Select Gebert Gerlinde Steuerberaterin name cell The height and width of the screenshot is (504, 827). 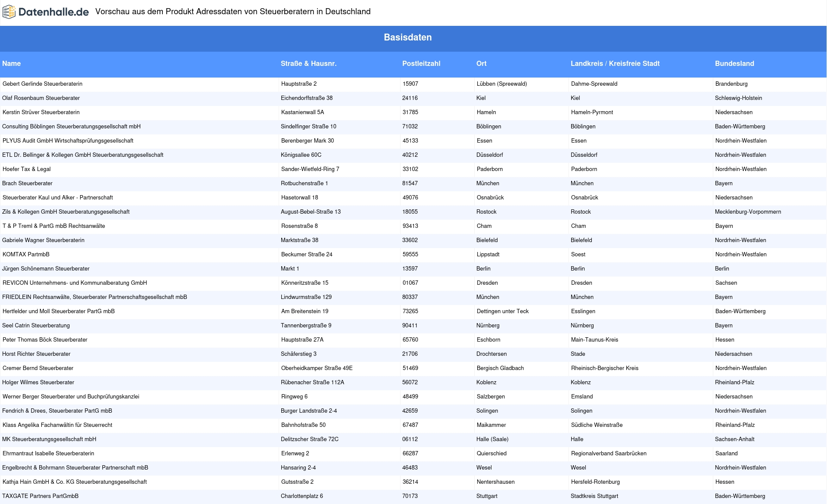[42, 84]
